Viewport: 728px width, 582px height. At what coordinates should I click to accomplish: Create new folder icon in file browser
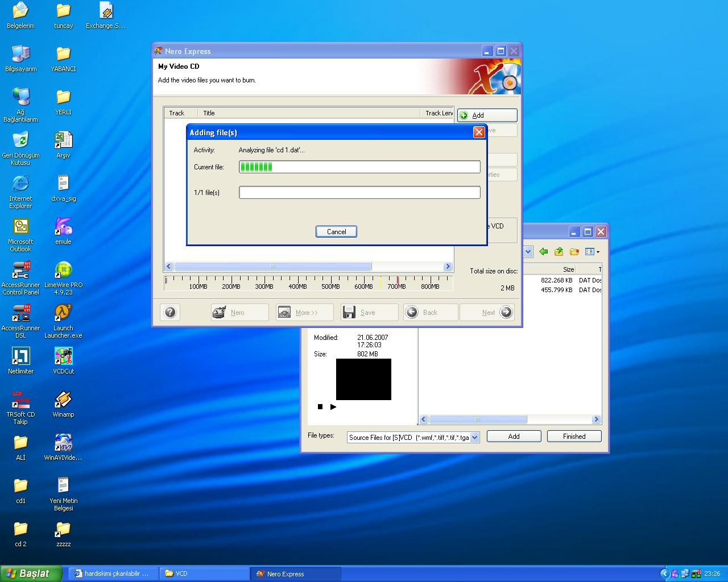click(574, 251)
